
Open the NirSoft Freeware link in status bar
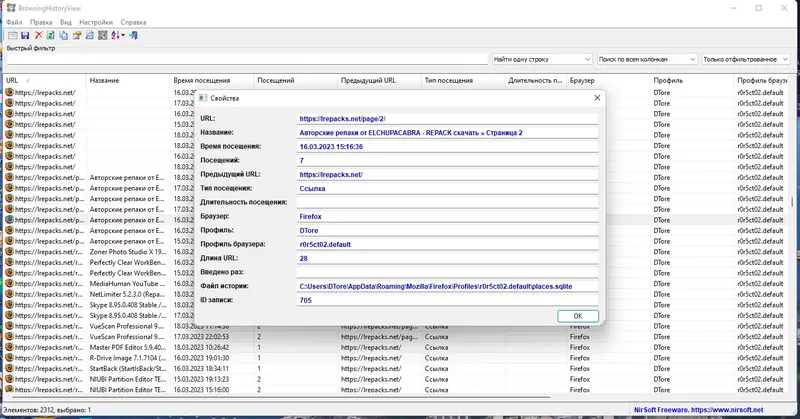[698, 410]
